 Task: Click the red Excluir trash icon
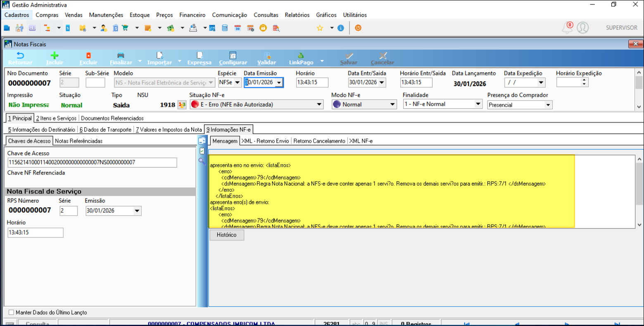click(88, 56)
